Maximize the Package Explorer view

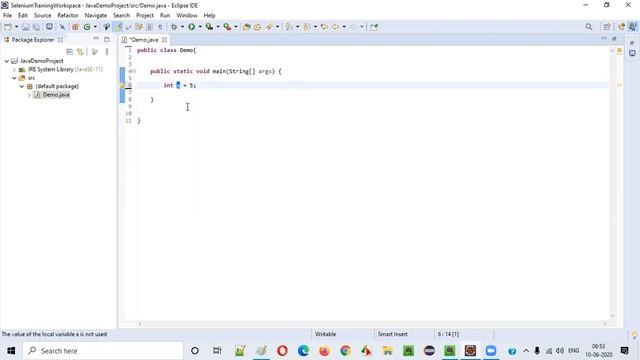point(107,39)
